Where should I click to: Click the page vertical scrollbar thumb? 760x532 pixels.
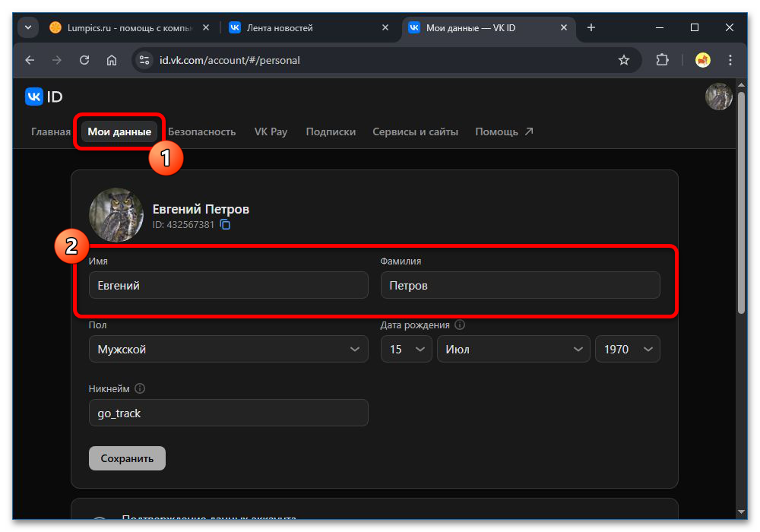tap(741, 204)
